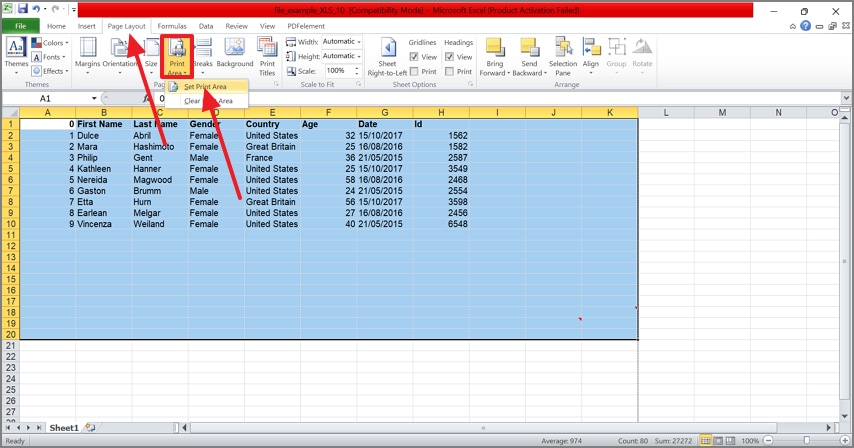Image resolution: width=854 pixels, height=448 pixels.
Task: Open the Align options
Action: click(591, 56)
